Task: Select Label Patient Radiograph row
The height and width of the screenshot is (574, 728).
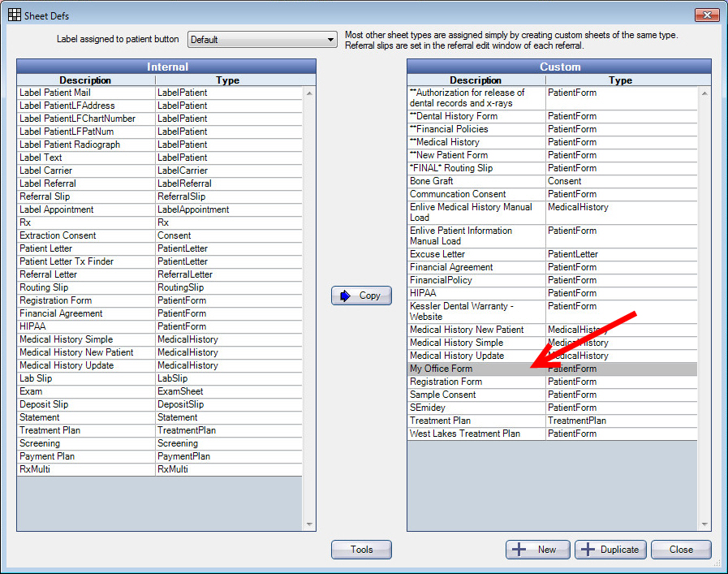Action: 159,145
